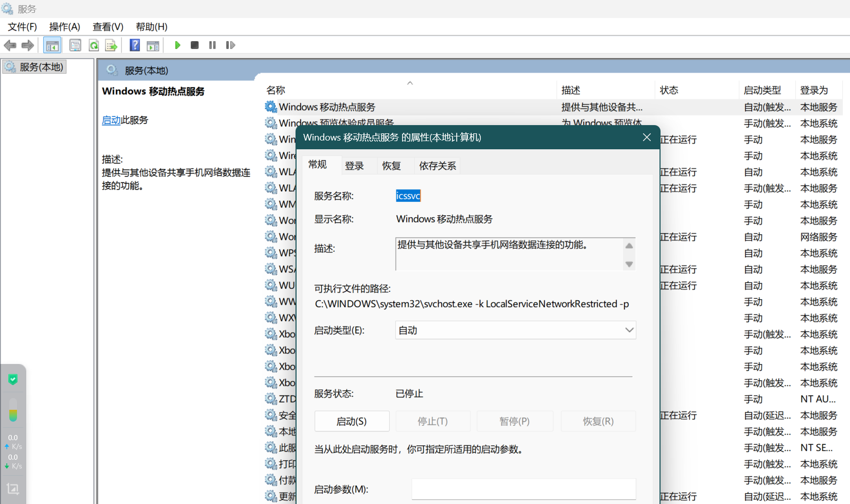Click the gear icon beside the ZTD row
Image resolution: width=850 pixels, height=504 pixels.
pyautogui.click(x=271, y=399)
